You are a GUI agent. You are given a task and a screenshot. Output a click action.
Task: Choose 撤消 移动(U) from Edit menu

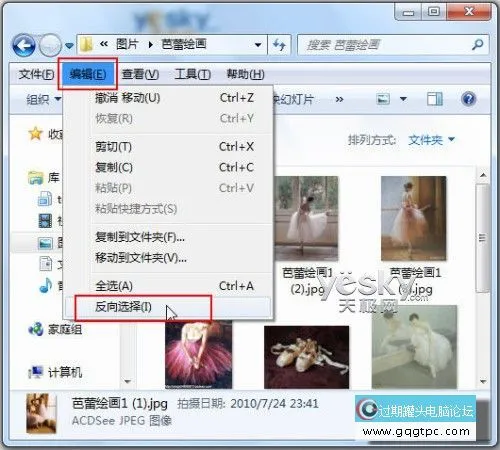tap(168, 98)
